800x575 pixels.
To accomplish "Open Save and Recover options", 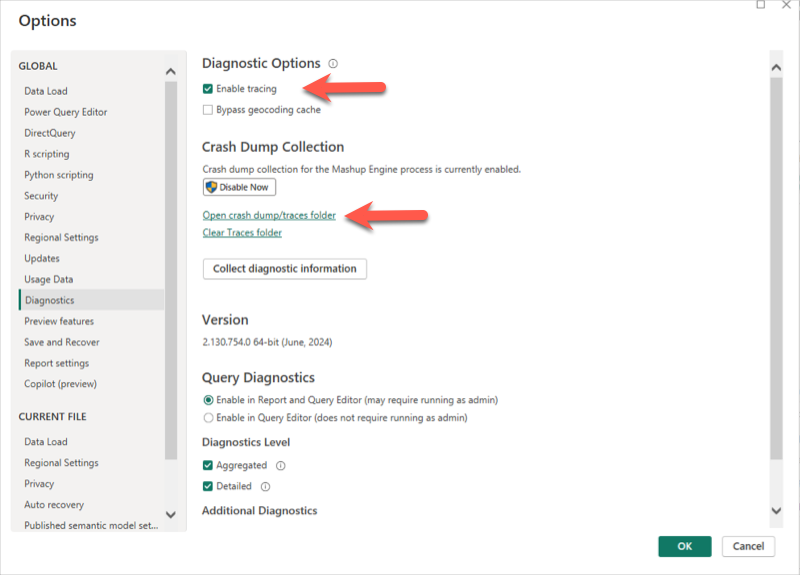I will pos(62,342).
